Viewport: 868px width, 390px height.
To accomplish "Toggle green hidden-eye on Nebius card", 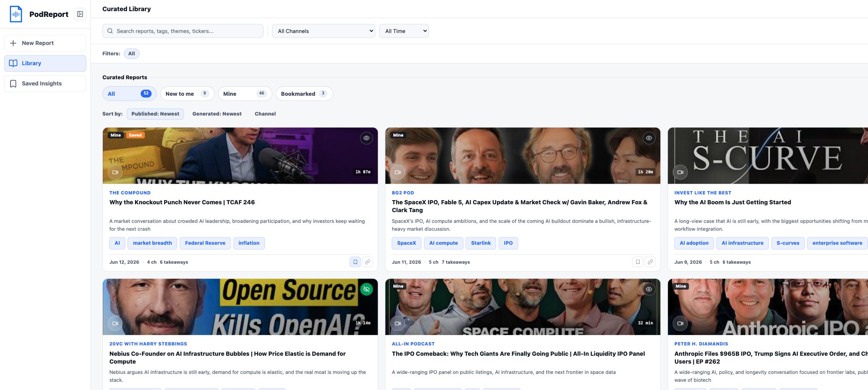I will click(x=366, y=289).
